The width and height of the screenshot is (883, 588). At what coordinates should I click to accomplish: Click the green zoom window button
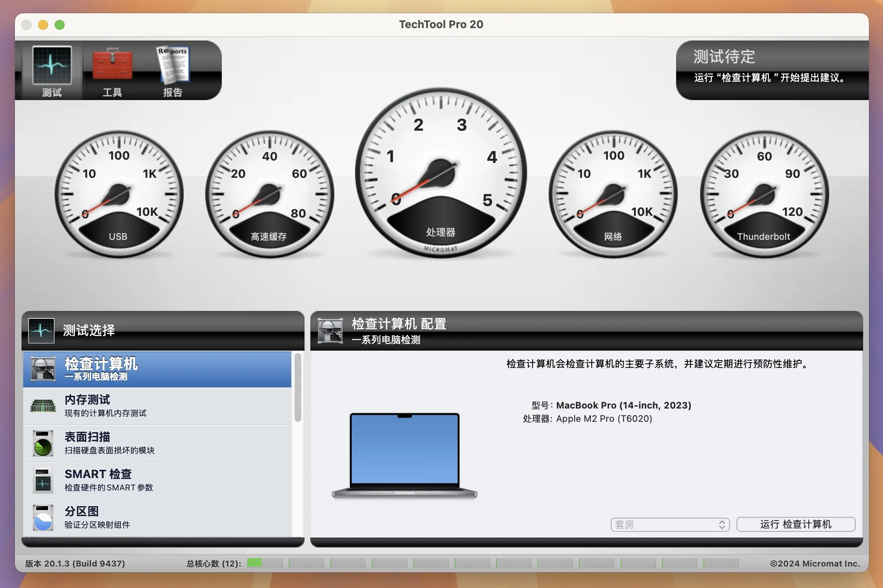60,25
